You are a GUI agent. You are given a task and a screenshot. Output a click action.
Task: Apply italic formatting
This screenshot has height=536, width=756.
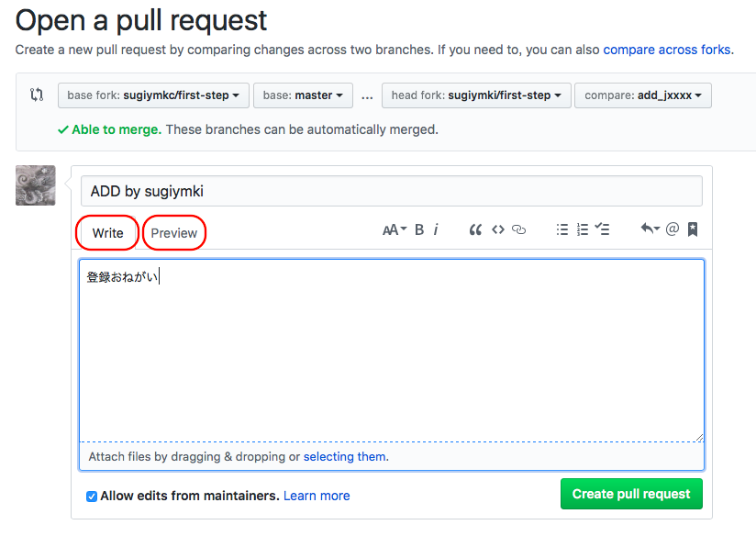pyautogui.click(x=436, y=230)
